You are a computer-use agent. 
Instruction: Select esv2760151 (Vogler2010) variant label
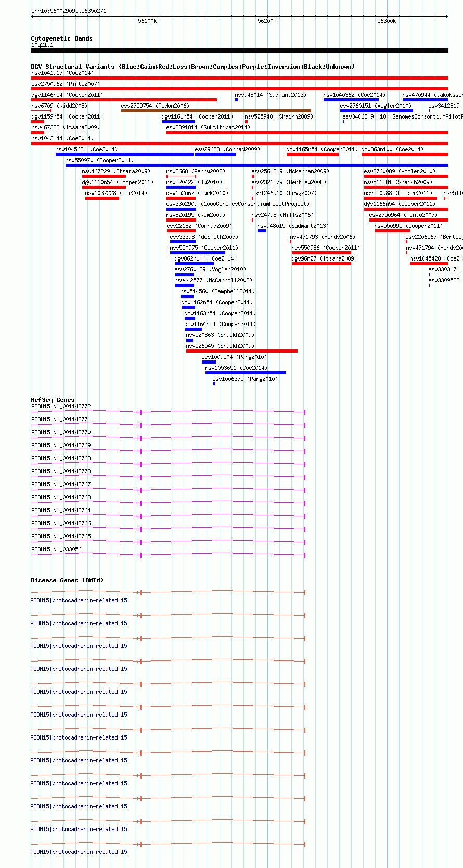coord(376,106)
